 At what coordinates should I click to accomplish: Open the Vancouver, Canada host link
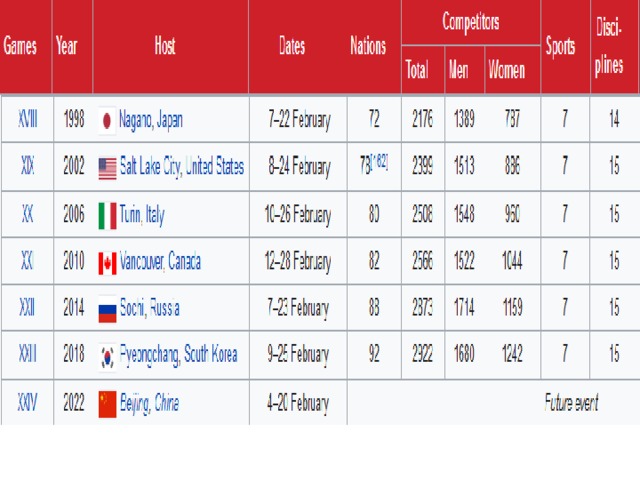point(160,261)
